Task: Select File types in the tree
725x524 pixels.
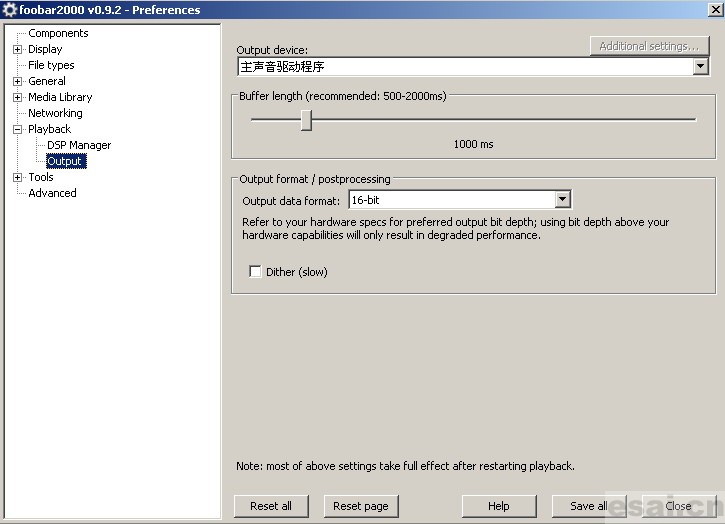Action: pos(51,65)
